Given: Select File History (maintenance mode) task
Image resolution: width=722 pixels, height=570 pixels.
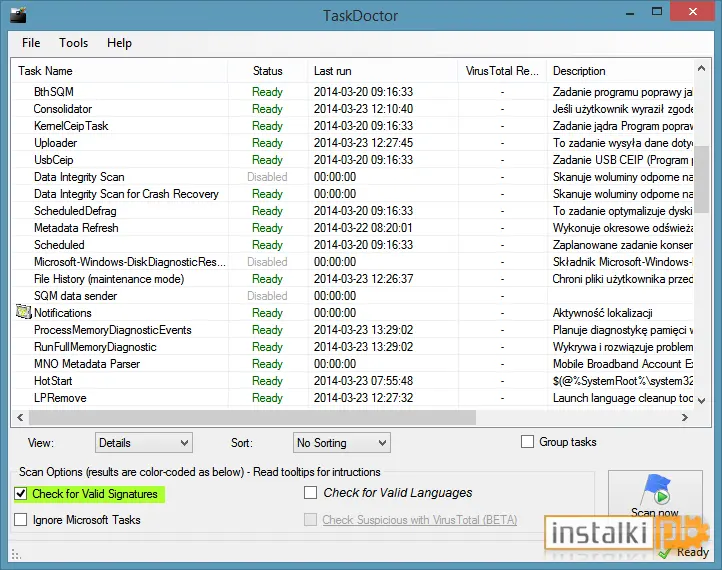Looking at the screenshot, I should pyautogui.click(x=109, y=279).
